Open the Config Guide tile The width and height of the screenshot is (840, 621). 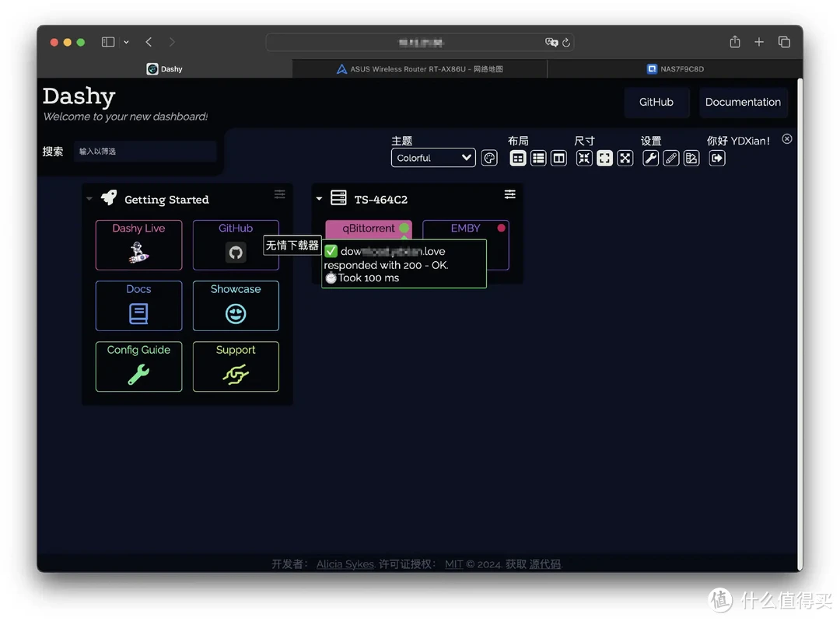pyautogui.click(x=138, y=367)
